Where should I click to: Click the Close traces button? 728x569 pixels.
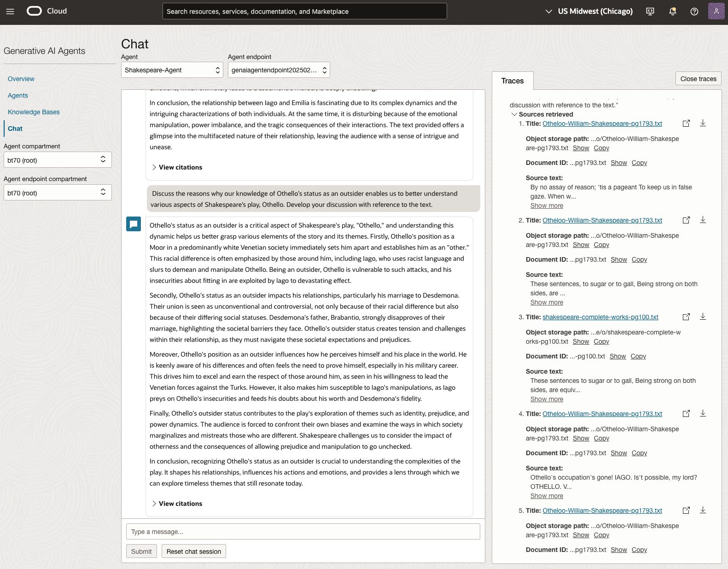coord(698,79)
